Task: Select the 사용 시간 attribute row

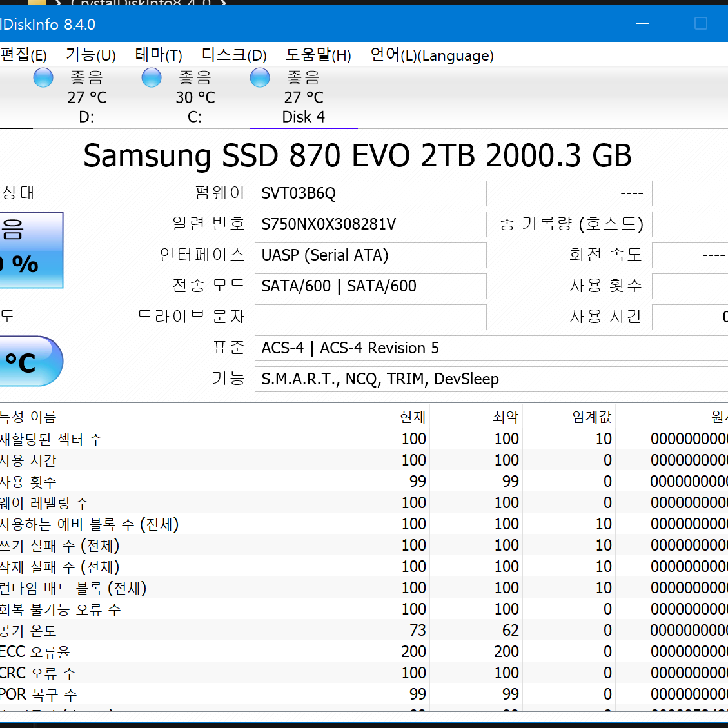Action: (x=364, y=460)
